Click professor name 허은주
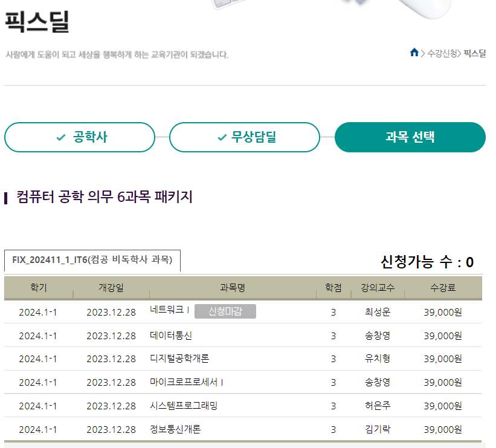The width and height of the screenshot is (496, 448). (378, 406)
